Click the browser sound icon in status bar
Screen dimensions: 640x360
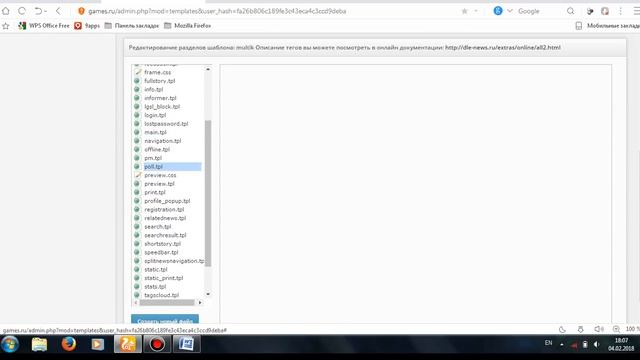[x=598, y=329]
